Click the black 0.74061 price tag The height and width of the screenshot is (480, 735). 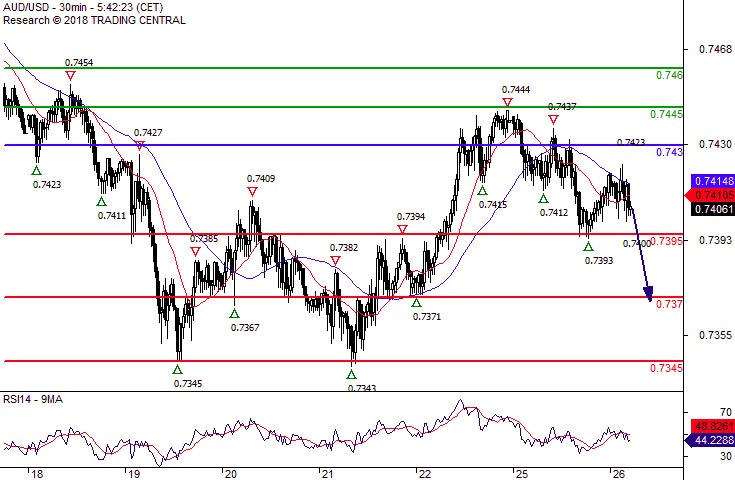713,209
